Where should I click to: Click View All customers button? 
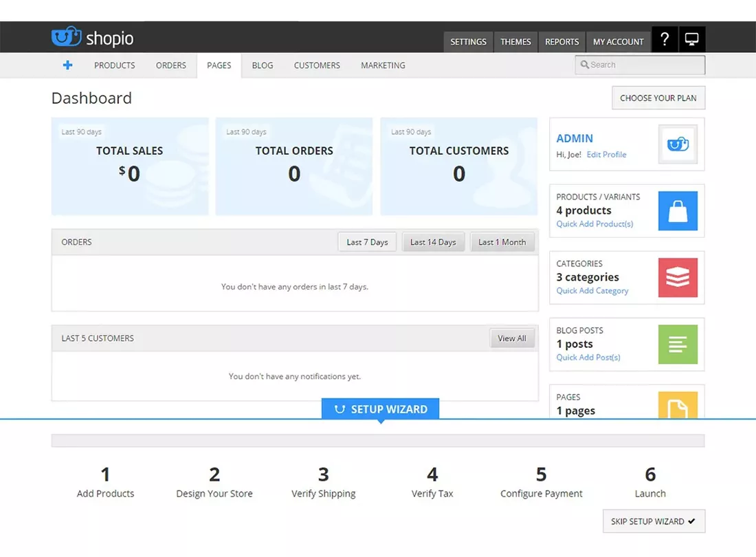click(512, 338)
